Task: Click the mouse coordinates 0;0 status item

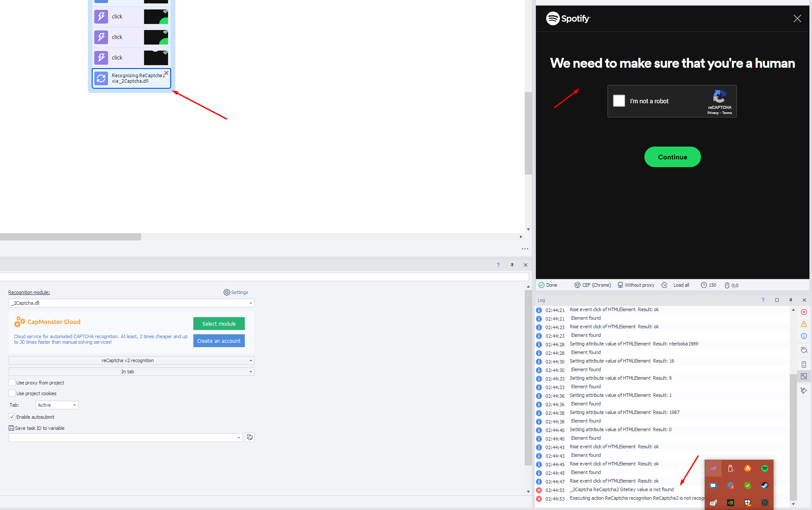Action: [731, 285]
